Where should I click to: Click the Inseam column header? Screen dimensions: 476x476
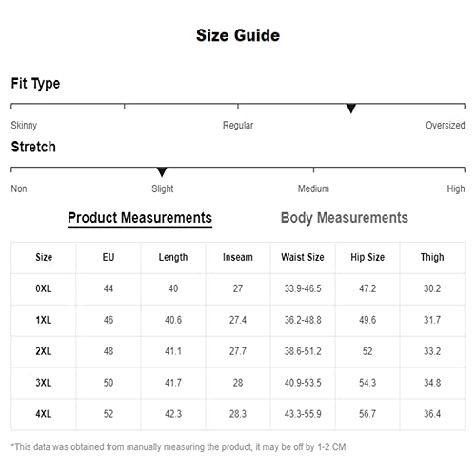tap(238, 257)
